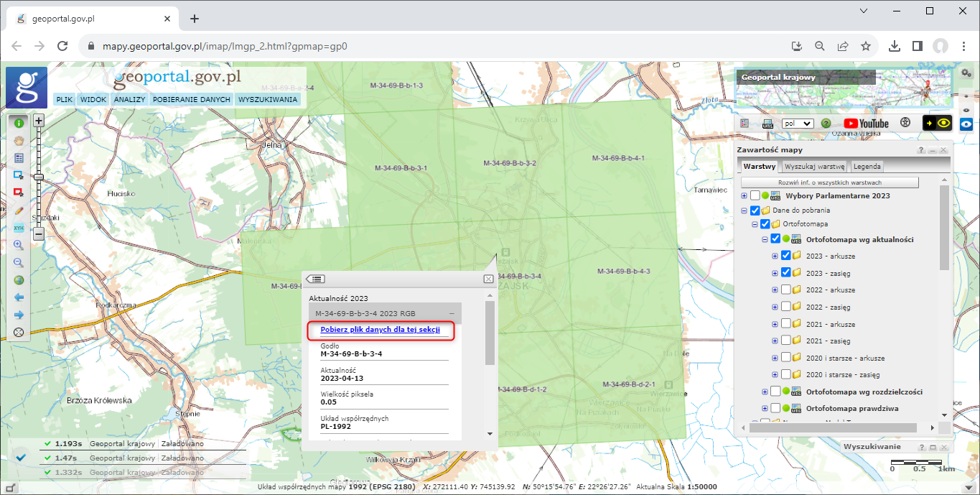The image size is (980, 495).
Task: Enable the 2022 - arkusze layer checkbox
Action: point(786,290)
